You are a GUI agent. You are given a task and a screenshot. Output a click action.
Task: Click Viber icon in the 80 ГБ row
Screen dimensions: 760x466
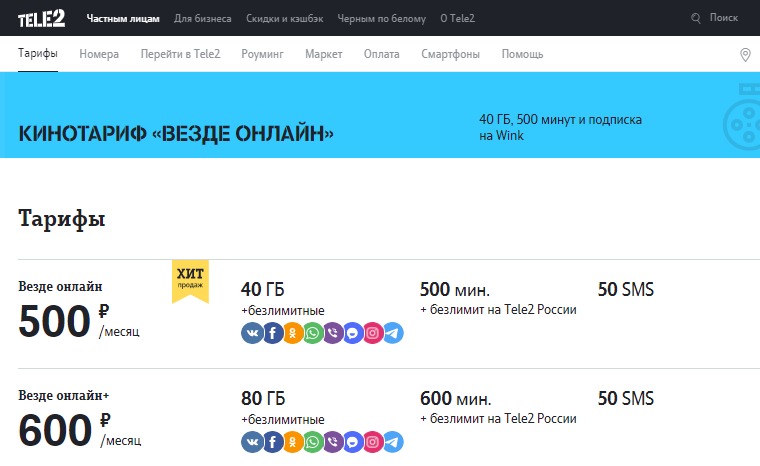(x=333, y=442)
